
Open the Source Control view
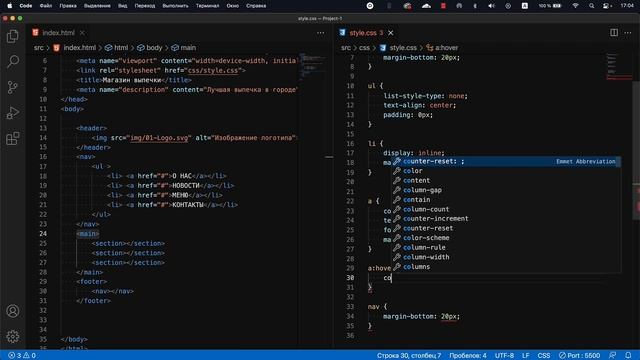point(13,87)
